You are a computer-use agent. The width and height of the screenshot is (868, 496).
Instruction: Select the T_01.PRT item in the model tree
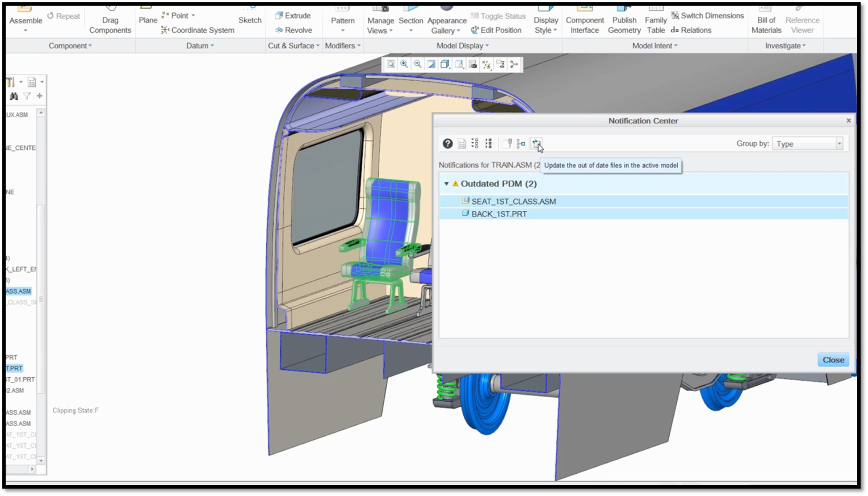point(20,379)
